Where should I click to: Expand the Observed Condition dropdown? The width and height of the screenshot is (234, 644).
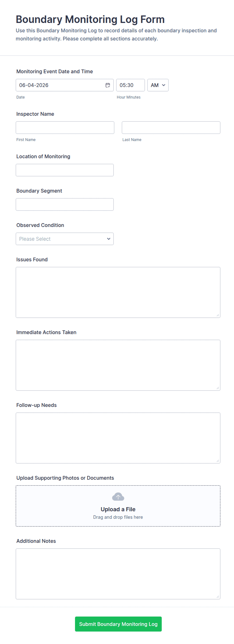[x=65, y=239]
